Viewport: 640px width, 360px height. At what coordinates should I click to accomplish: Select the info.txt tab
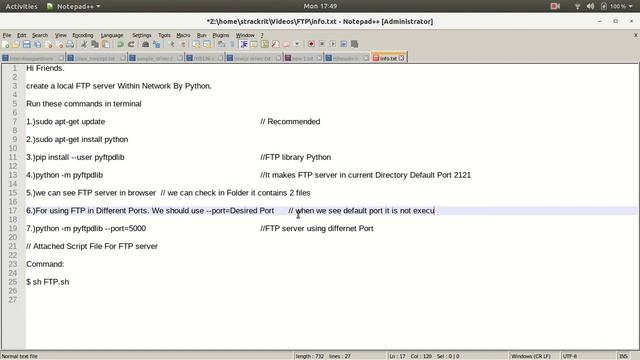point(388,58)
